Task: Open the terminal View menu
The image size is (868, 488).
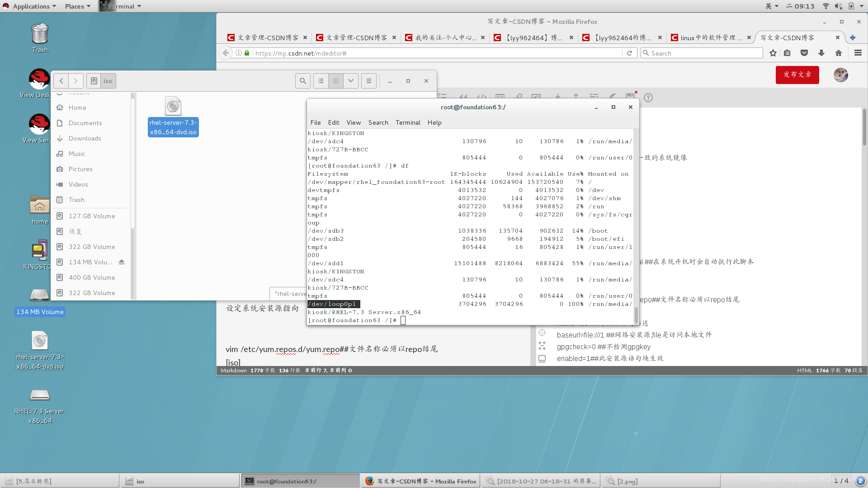Action: (354, 122)
